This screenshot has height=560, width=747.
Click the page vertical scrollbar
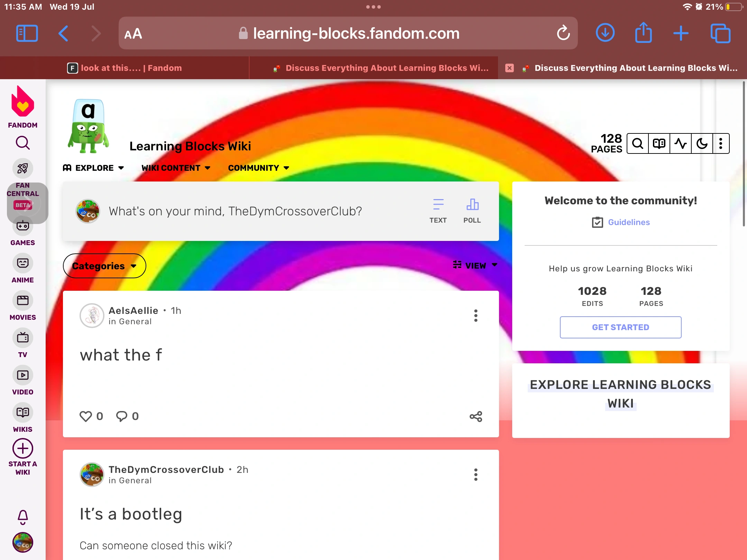(x=744, y=154)
